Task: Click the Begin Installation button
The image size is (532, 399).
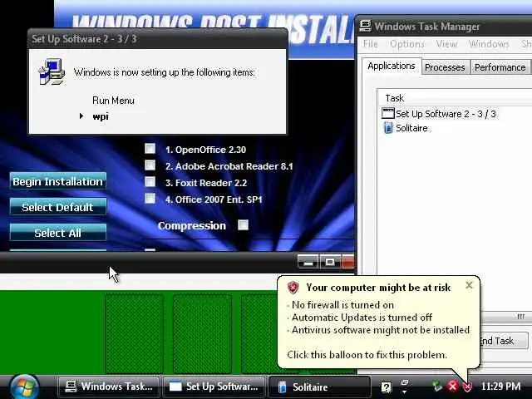Action: (x=57, y=181)
